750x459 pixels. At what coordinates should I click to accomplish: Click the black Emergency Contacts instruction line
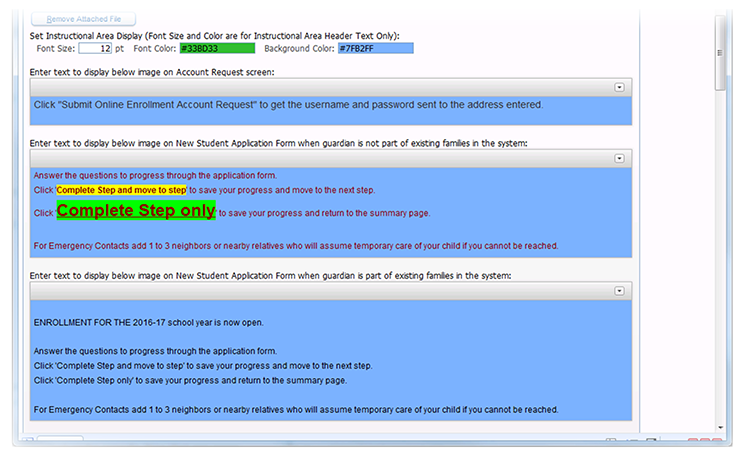pyautogui.click(x=296, y=410)
